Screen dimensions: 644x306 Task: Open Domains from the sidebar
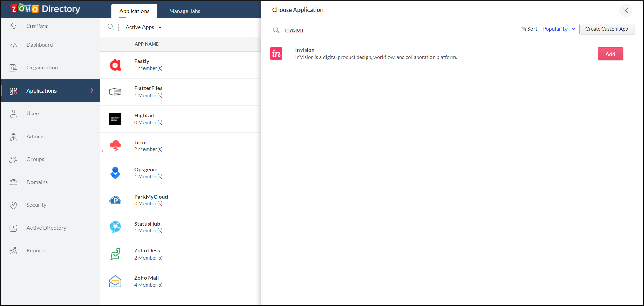tap(51, 182)
